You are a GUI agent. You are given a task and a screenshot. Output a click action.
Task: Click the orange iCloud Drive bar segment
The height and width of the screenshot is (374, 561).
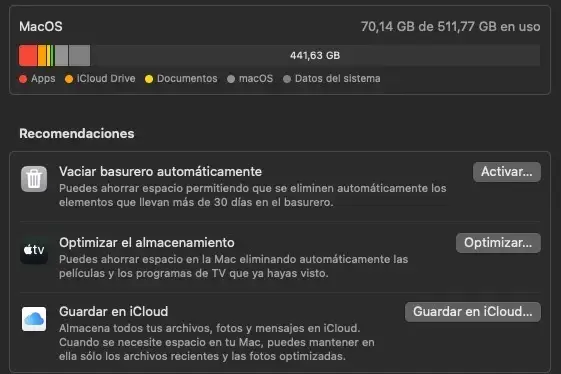(x=42, y=55)
